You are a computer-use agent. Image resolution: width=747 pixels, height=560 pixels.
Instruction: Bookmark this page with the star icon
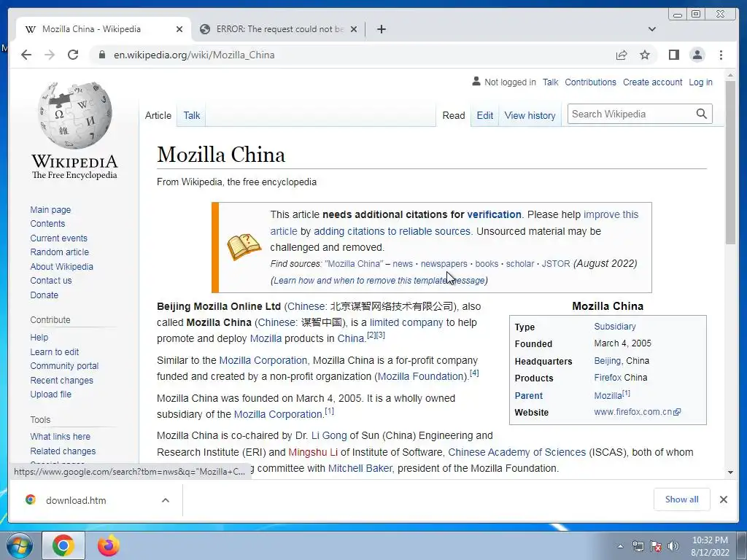(645, 55)
